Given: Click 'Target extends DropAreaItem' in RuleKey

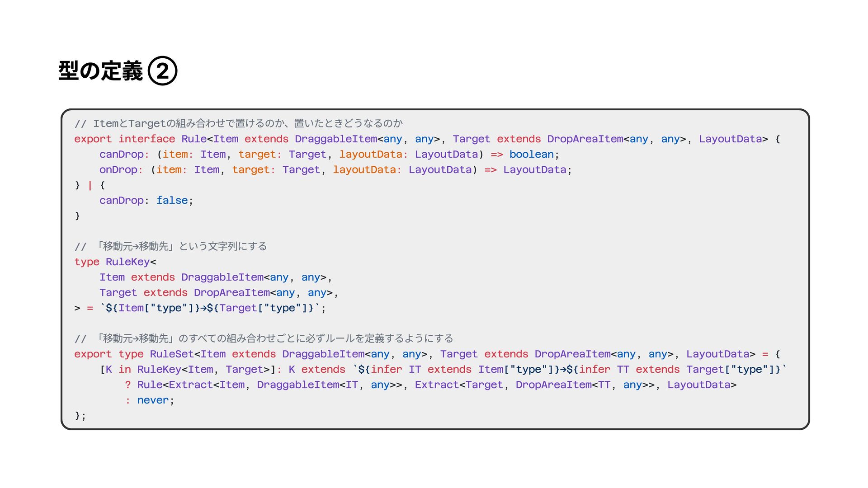Looking at the screenshot, I should 184,293.
